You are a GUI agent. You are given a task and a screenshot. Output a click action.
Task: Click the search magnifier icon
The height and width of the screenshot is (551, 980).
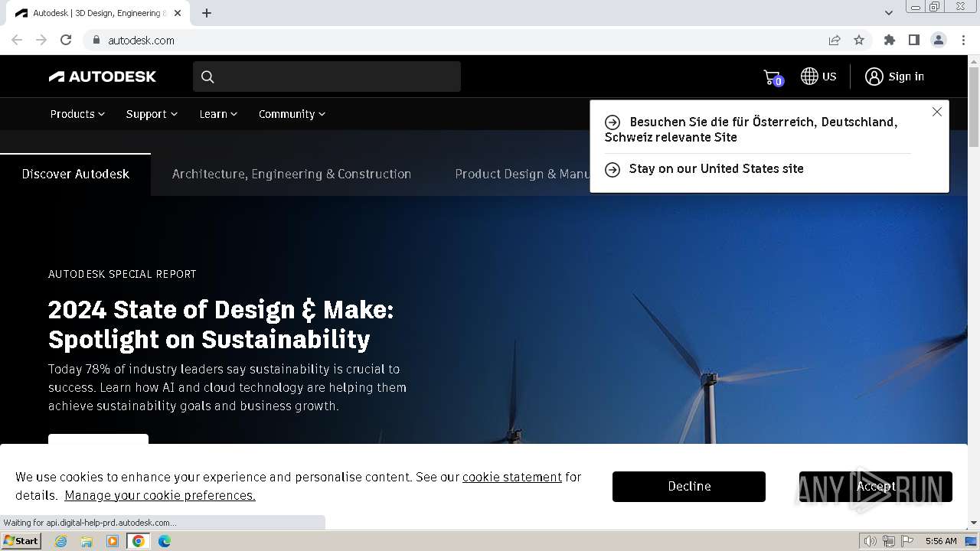(207, 77)
